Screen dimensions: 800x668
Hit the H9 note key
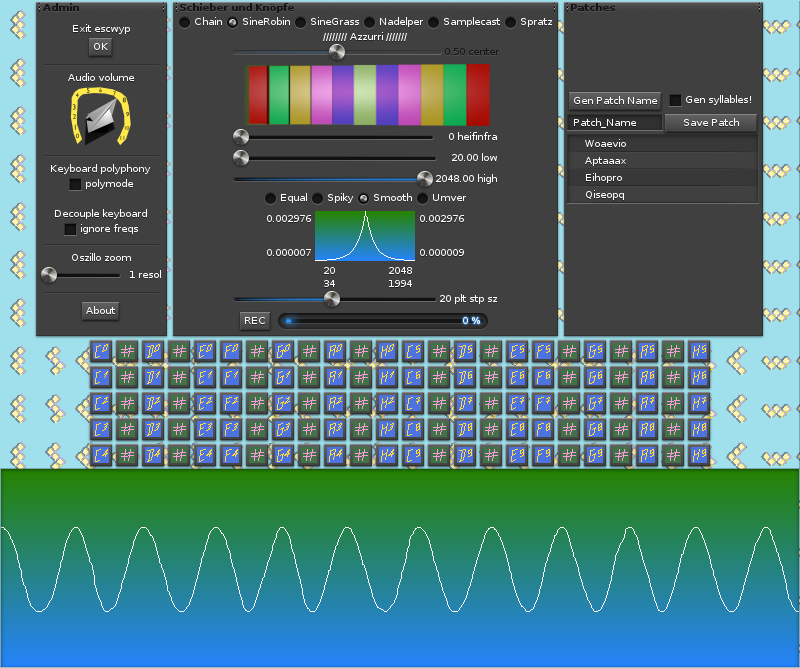698,456
